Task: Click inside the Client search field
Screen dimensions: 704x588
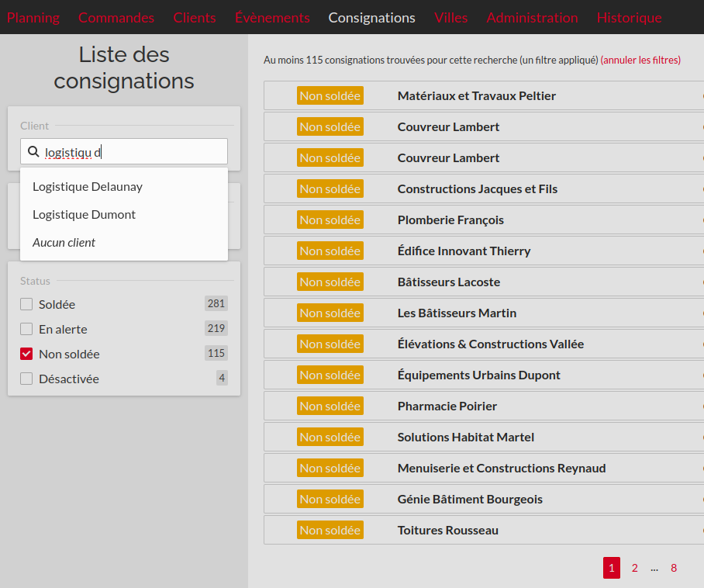Action: (x=132, y=152)
